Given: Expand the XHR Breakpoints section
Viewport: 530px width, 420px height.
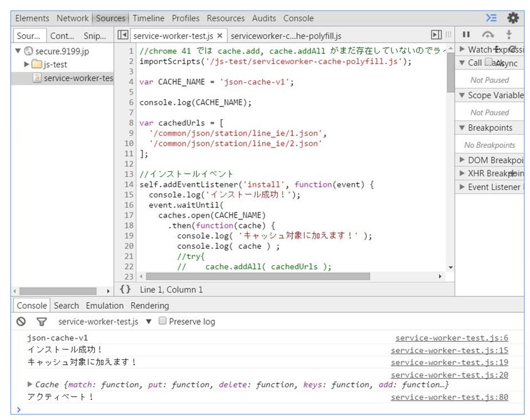Looking at the screenshot, I should coord(462,174).
